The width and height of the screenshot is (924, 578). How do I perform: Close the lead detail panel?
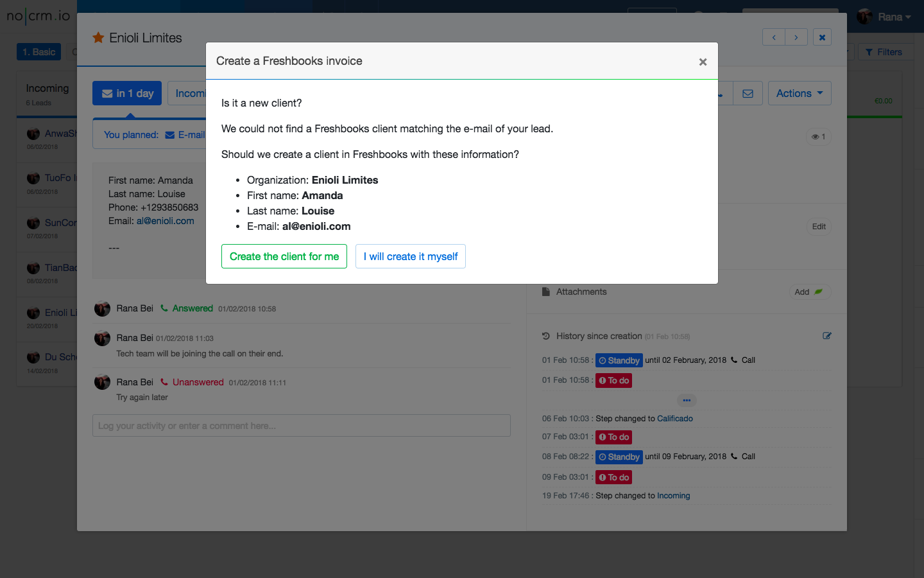[x=822, y=37]
